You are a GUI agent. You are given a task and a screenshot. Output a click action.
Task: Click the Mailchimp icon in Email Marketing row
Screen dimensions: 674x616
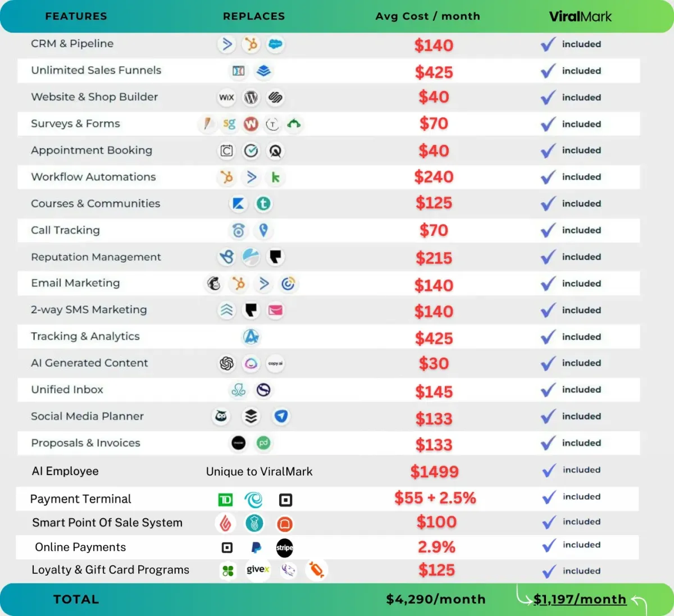(214, 284)
